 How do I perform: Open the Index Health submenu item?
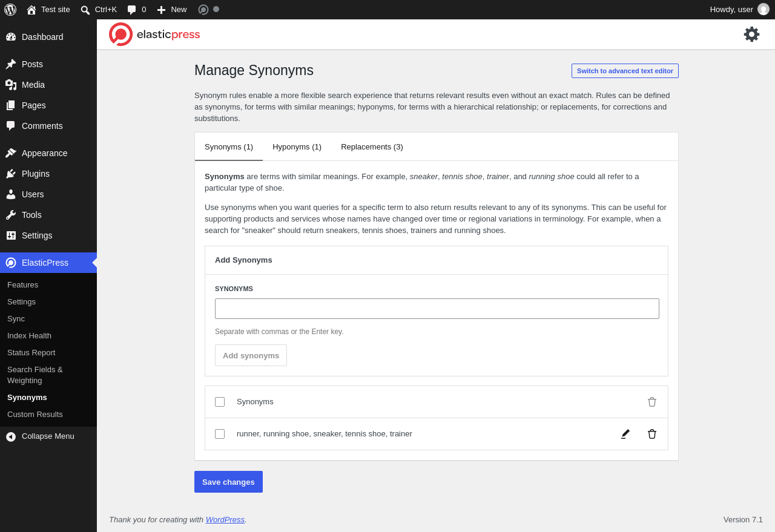[x=29, y=336]
